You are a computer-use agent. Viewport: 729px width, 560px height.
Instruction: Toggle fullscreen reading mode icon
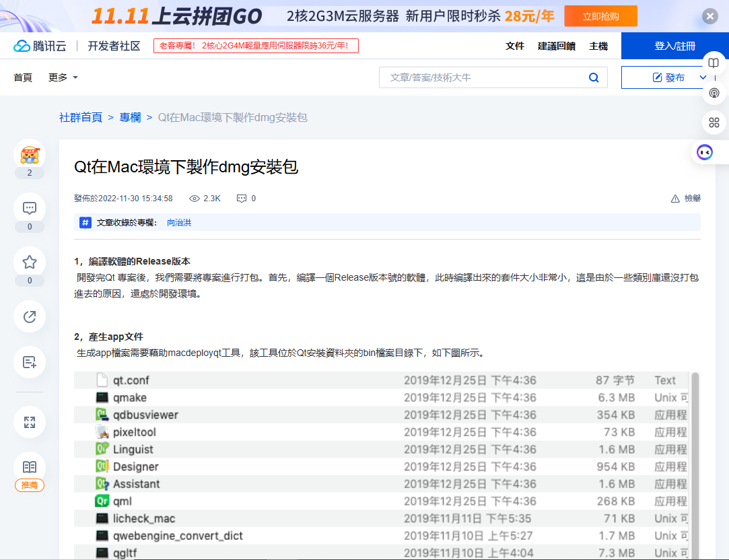pos(30,422)
